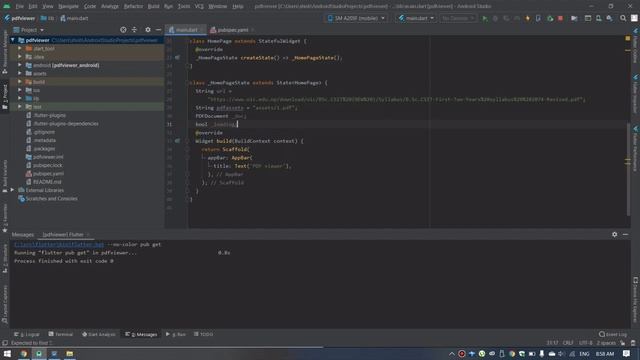Expand the build folder
The image size is (640, 360).
(20, 82)
